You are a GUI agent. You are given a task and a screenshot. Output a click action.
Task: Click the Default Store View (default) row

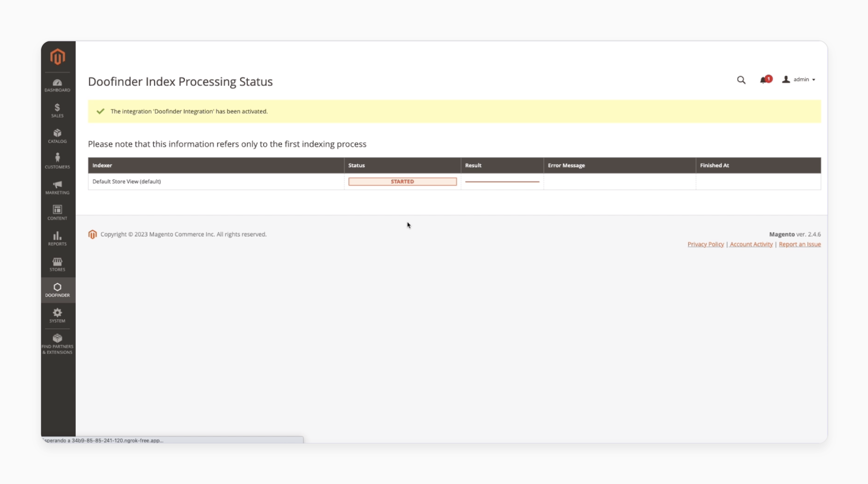point(455,182)
